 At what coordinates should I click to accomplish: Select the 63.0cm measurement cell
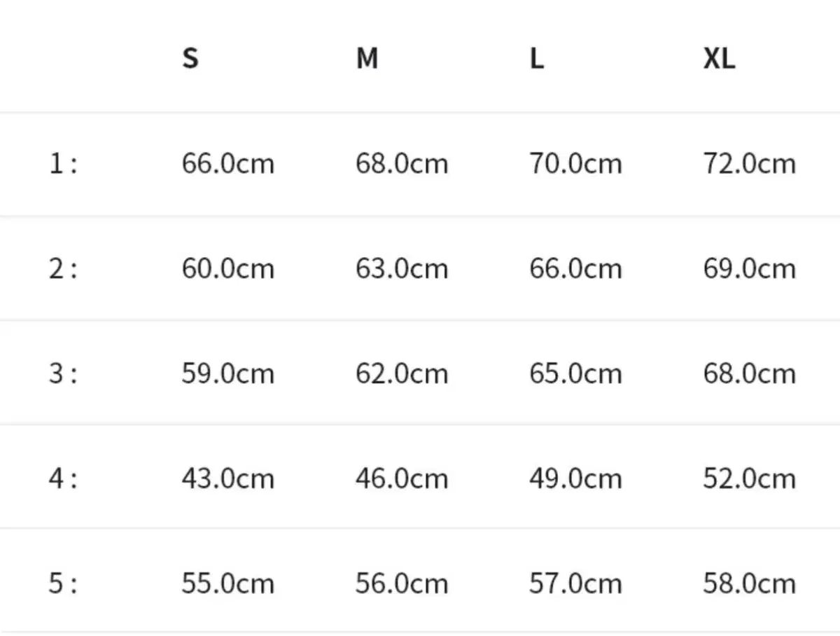401,269
